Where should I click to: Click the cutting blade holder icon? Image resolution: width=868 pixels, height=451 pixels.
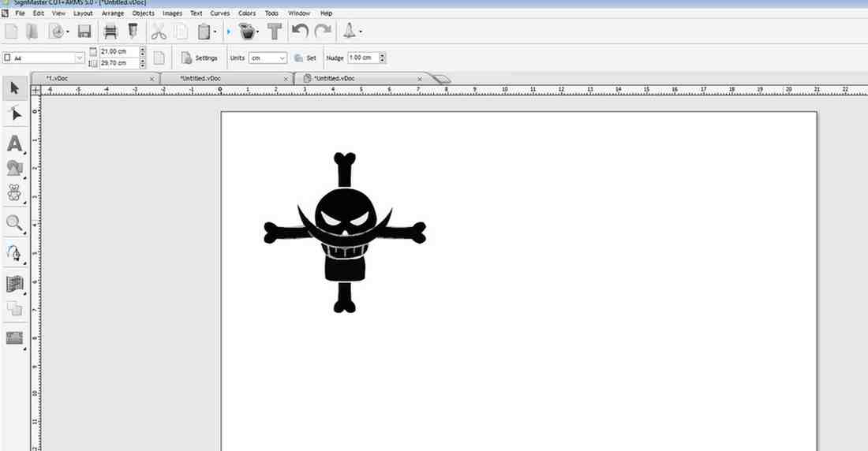(133, 31)
